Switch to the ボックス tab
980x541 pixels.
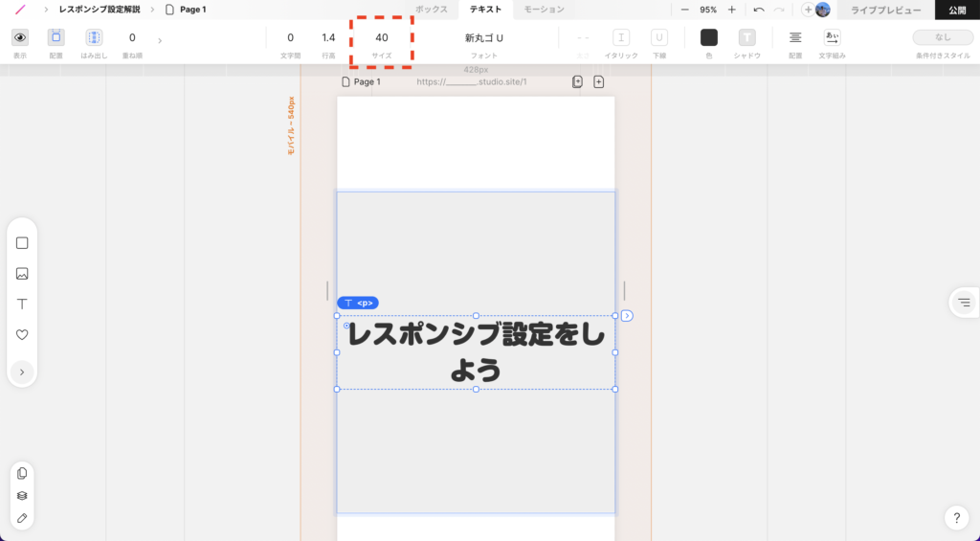pos(432,10)
